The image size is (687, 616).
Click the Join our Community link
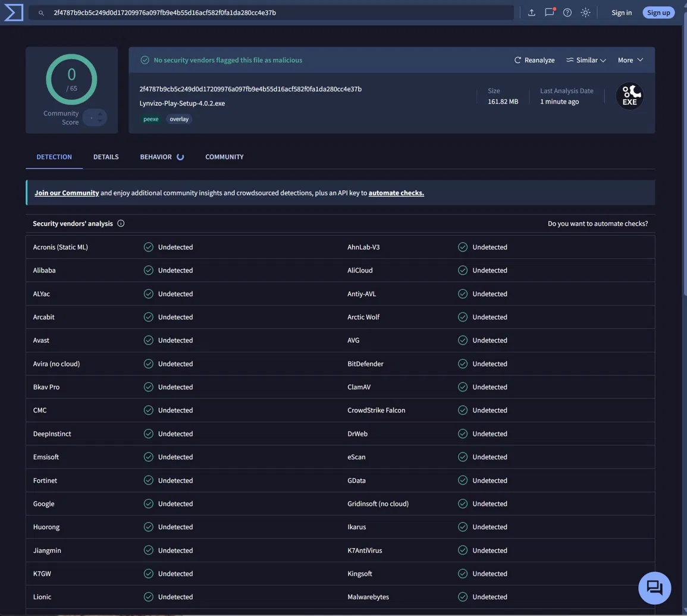(67, 193)
